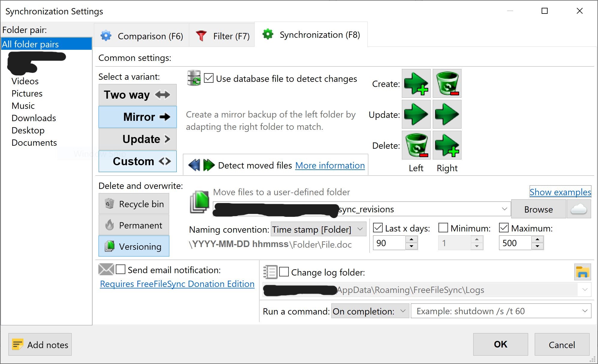598x364 pixels.
Task: Select All folder pairs entry
Action: click(x=46, y=44)
